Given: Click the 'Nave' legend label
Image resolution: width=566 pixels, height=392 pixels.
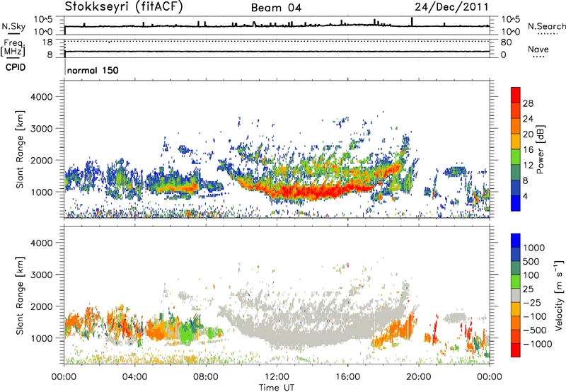Looking at the screenshot, I should point(538,49).
